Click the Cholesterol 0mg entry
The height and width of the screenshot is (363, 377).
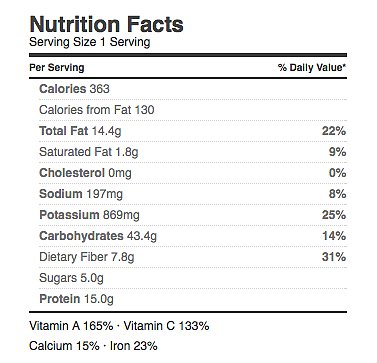coord(85,173)
